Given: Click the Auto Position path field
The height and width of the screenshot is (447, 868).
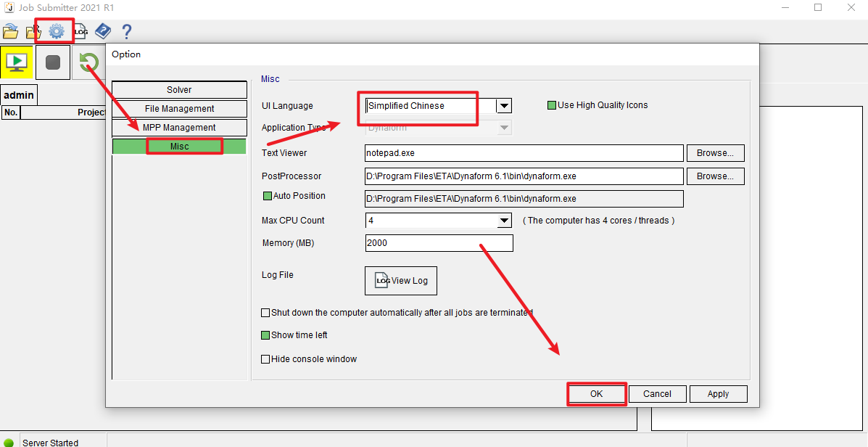Looking at the screenshot, I should (524, 199).
